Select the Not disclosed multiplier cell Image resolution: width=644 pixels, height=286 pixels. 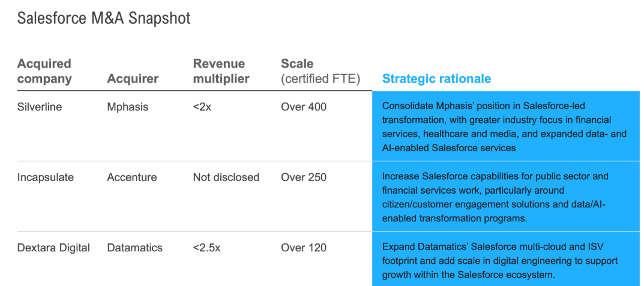coord(226,177)
